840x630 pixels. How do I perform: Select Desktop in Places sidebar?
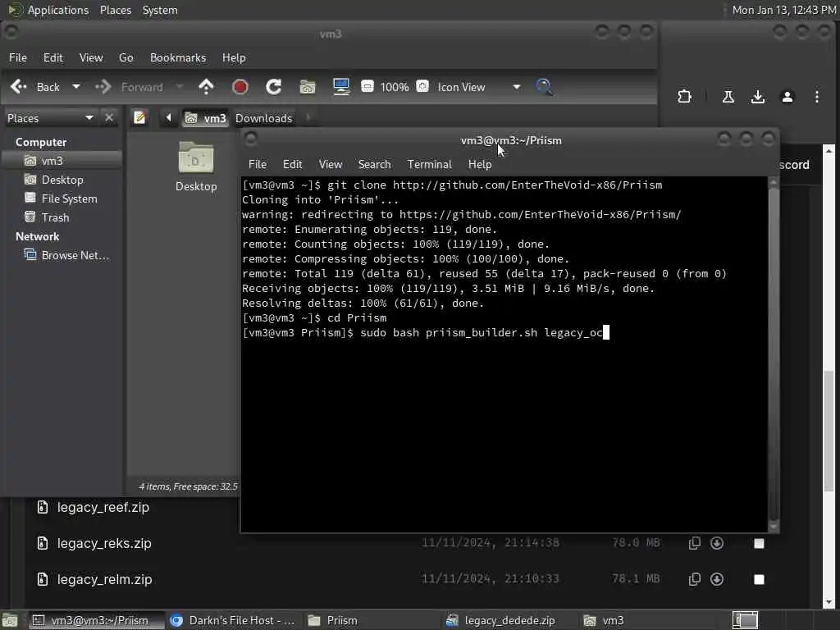pyautogui.click(x=62, y=180)
